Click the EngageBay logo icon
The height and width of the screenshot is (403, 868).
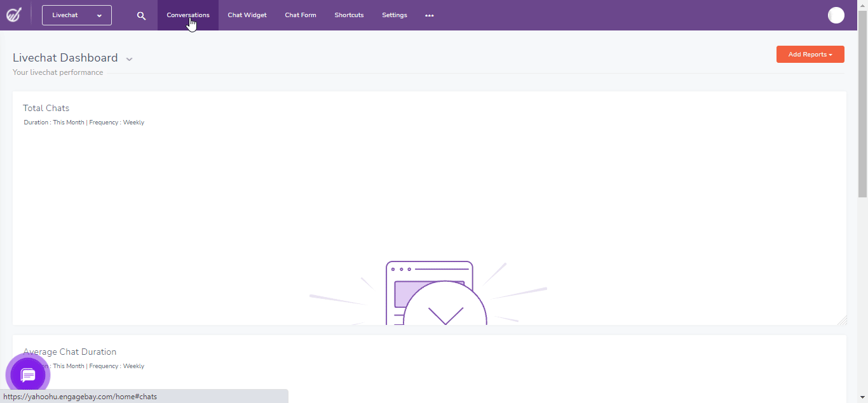tap(14, 15)
